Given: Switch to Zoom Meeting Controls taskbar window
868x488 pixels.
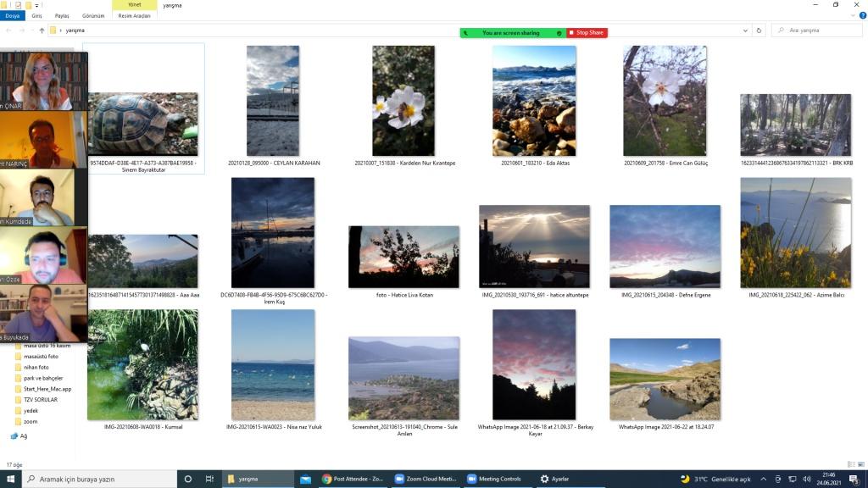Looking at the screenshot, I should (494, 479).
